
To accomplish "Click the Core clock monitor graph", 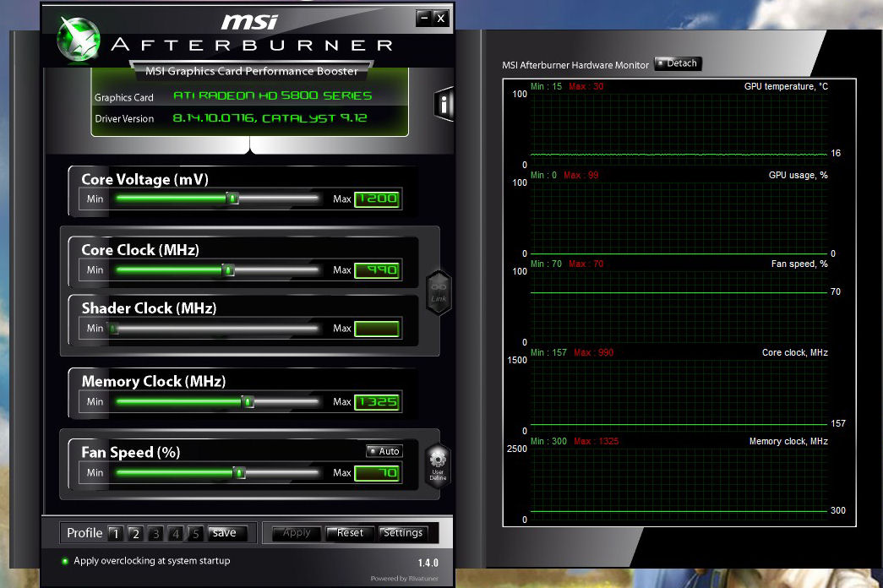I will pyautogui.click(x=679, y=395).
